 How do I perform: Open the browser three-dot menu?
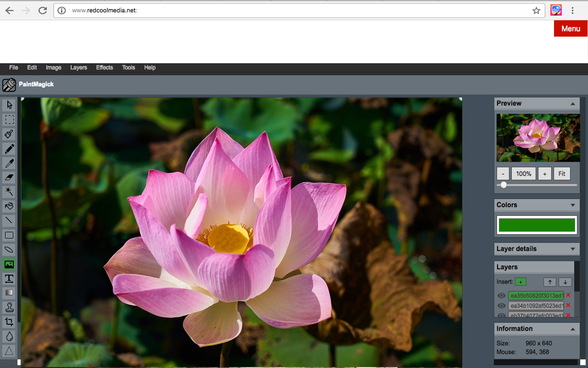click(572, 11)
